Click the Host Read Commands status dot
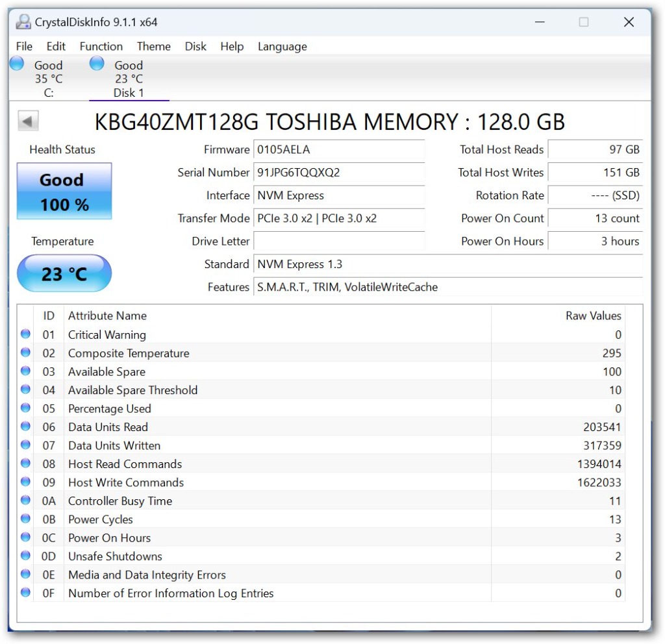The image size is (665, 644). click(25, 464)
